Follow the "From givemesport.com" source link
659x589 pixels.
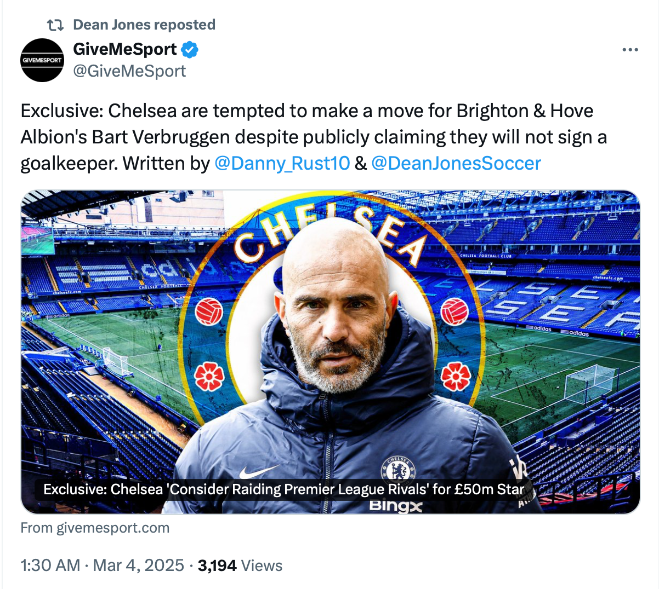[95, 528]
